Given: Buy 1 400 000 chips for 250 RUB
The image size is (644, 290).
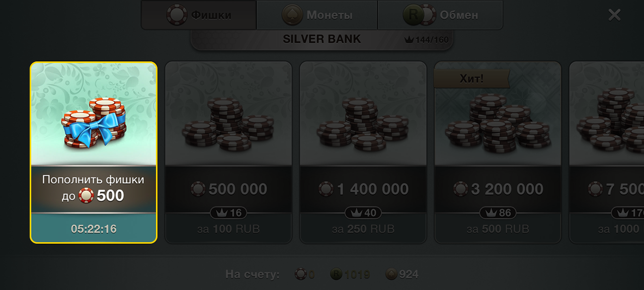Looking at the screenshot, I should (x=363, y=153).
